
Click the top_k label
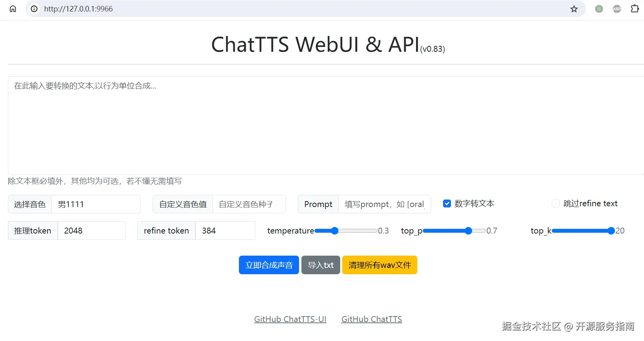[x=541, y=231]
